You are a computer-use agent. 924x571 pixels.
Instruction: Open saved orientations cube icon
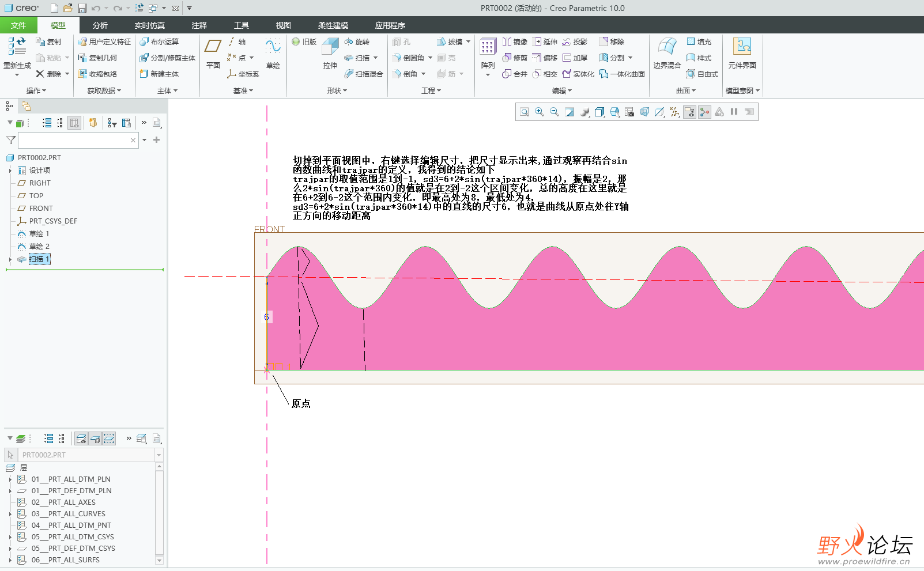pos(599,112)
